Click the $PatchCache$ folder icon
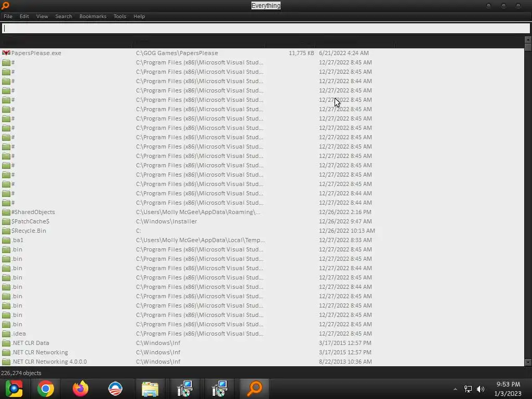The width and height of the screenshot is (532, 399). (6, 221)
